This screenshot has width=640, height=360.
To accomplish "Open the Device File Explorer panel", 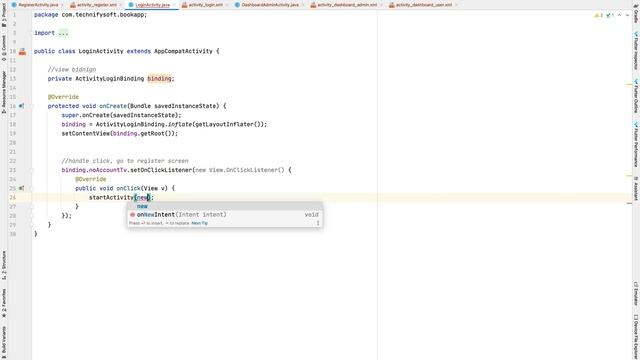I will pos(636,337).
